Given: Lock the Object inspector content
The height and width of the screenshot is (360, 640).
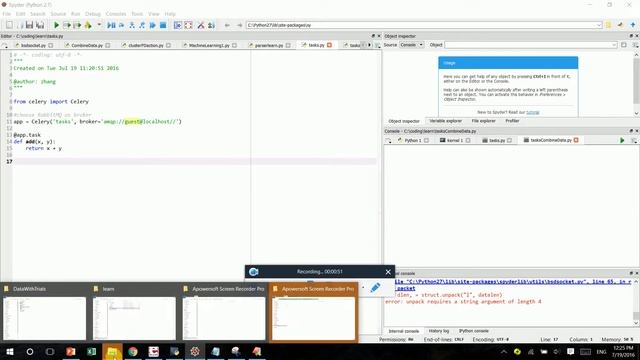Looking at the screenshot, I should pos(624,45).
